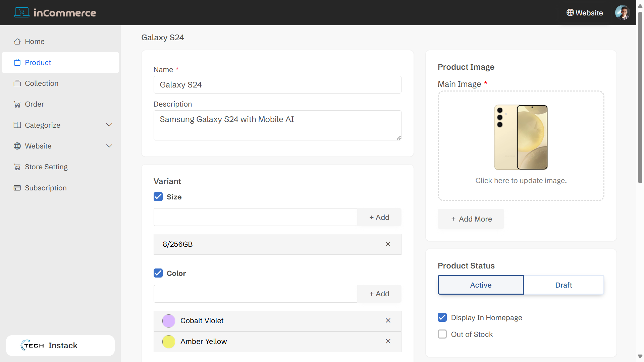This screenshot has height=362, width=644.
Task: Remove the 8/256GB size variant
Action: [388, 244]
